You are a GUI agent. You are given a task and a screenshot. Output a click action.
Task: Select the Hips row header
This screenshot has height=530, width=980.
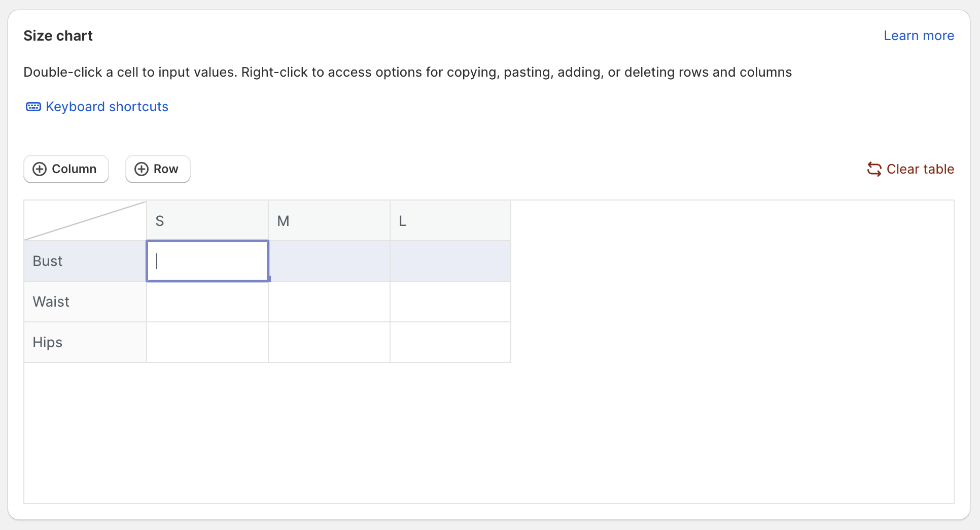(85, 342)
